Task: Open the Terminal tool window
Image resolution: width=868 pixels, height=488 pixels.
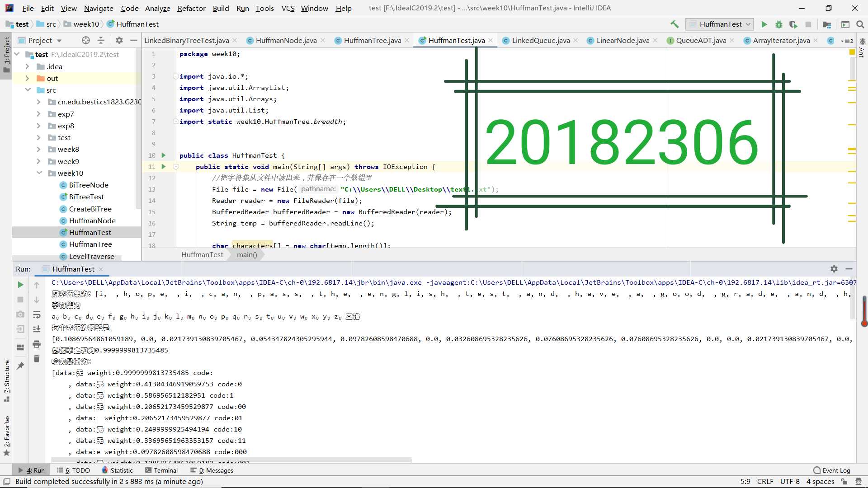Action: click(x=161, y=470)
